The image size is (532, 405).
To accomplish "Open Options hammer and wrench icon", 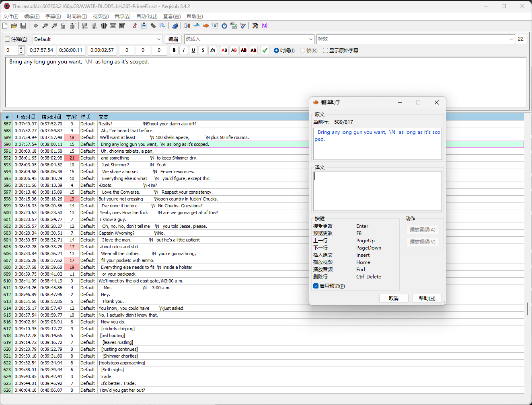I will (255, 26).
